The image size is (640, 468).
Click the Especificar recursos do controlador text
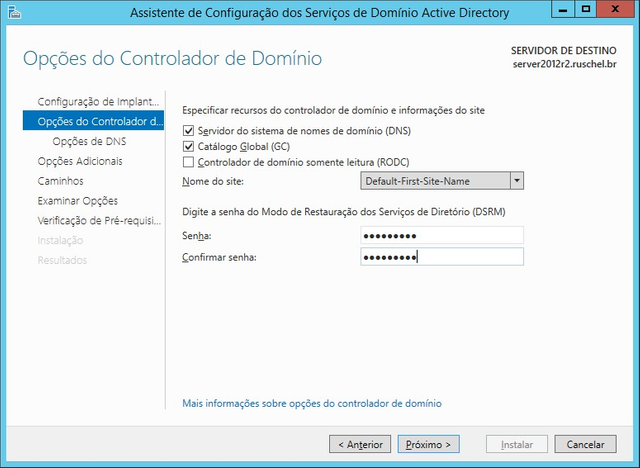(x=333, y=111)
